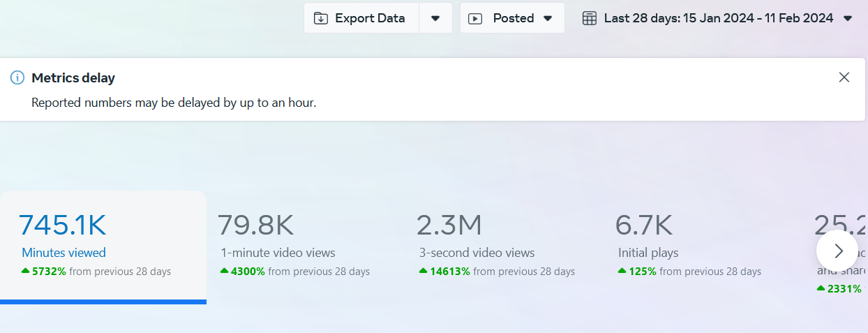The width and height of the screenshot is (868, 333).
Task: Click green up arrow beside 14613%
Action: click(x=423, y=271)
